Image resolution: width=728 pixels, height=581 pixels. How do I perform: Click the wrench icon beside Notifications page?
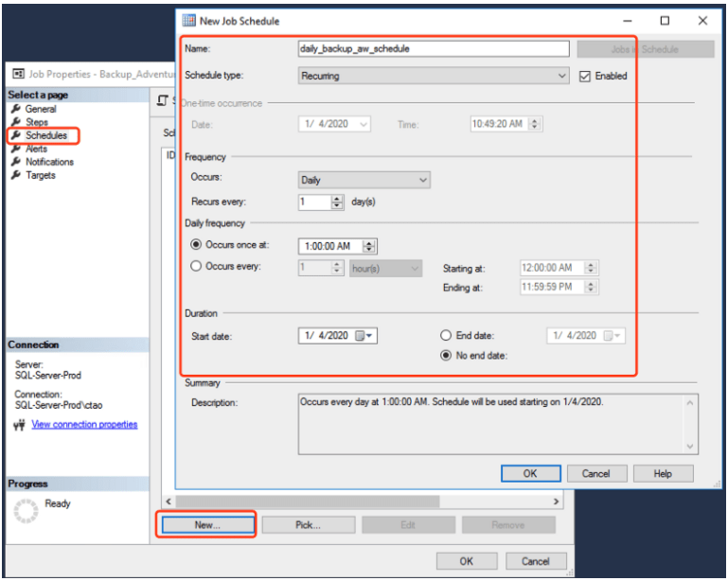pos(16,162)
